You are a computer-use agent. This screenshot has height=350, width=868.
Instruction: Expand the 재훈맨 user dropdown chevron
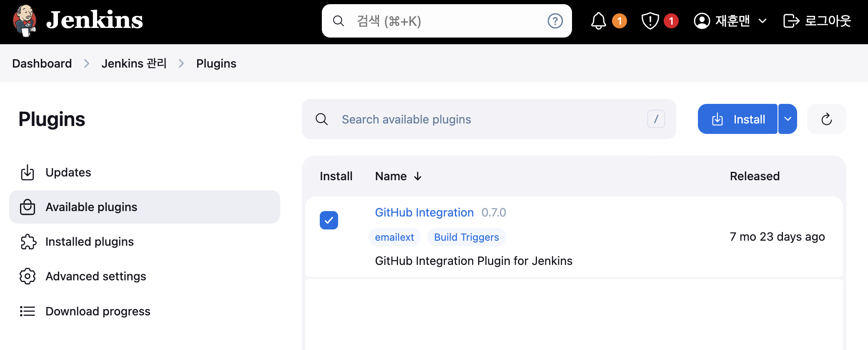click(x=763, y=21)
